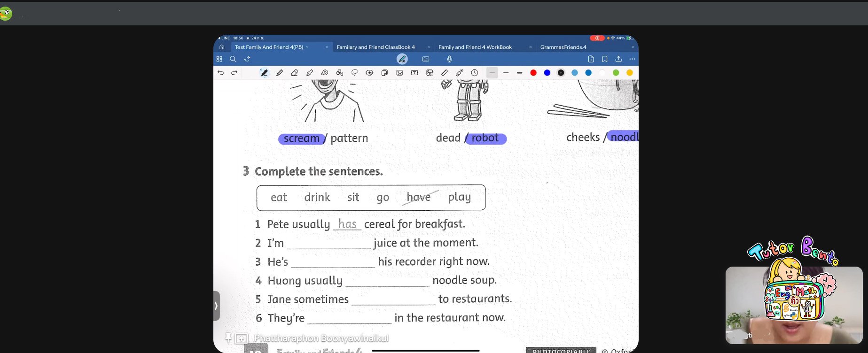
Task: Open the image insert tool
Action: point(399,73)
